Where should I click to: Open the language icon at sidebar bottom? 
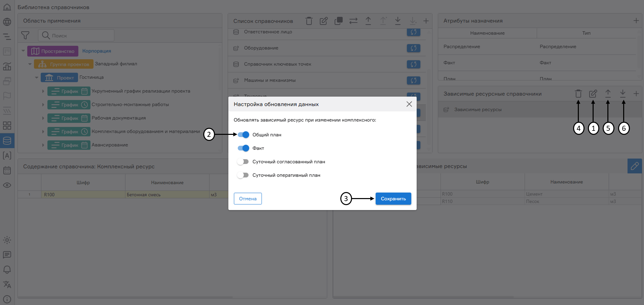click(x=7, y=285)
